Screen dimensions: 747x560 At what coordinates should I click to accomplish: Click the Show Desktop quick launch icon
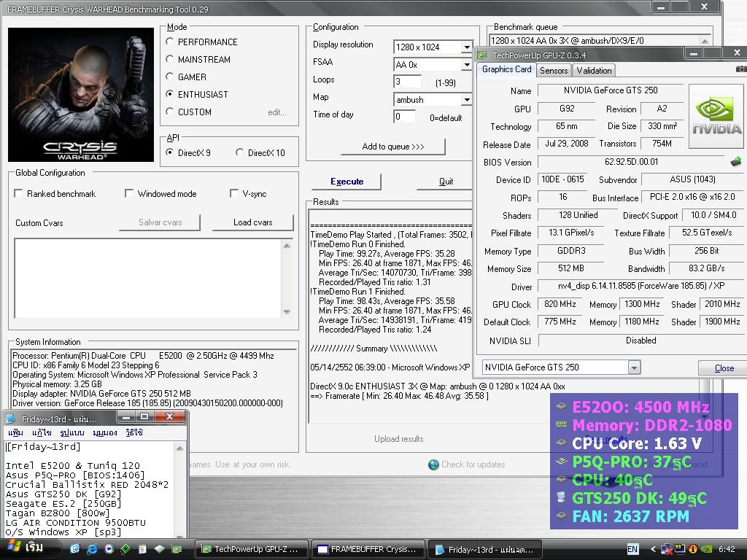(75, 549)
